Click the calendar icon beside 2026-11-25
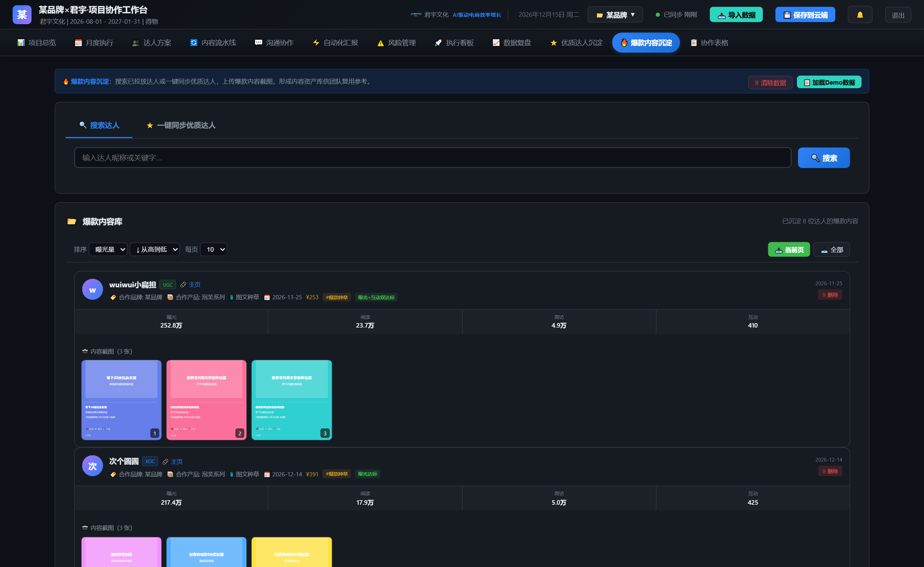 point(267,297)
